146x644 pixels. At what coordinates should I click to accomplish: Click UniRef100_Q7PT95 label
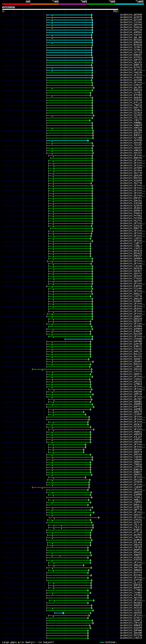pos(131,580)
